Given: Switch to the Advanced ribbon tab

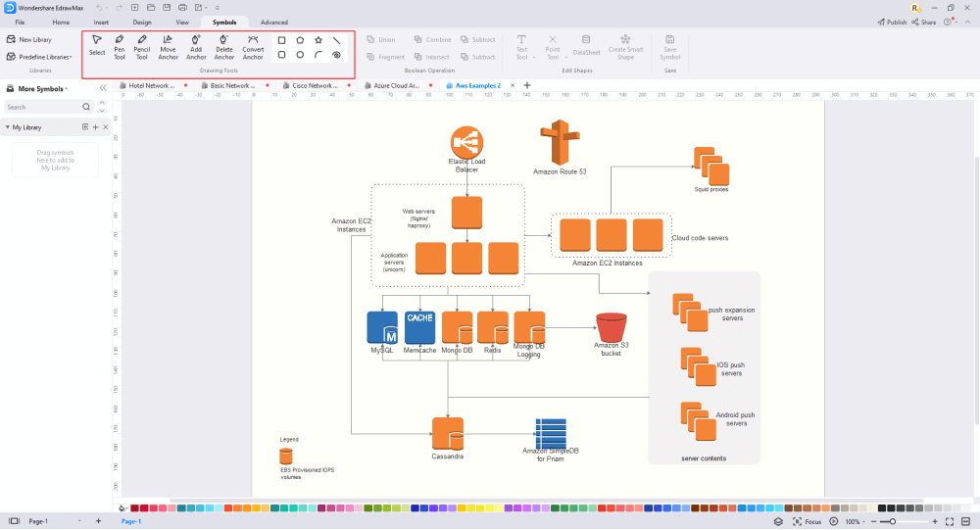Looking at the screenshot, I should [273, 23].
